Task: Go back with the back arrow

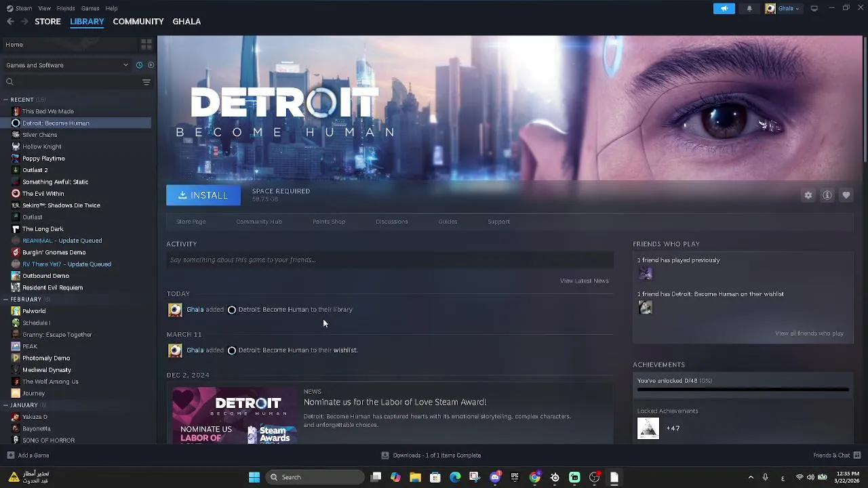Action: click(x=10, y=22)
